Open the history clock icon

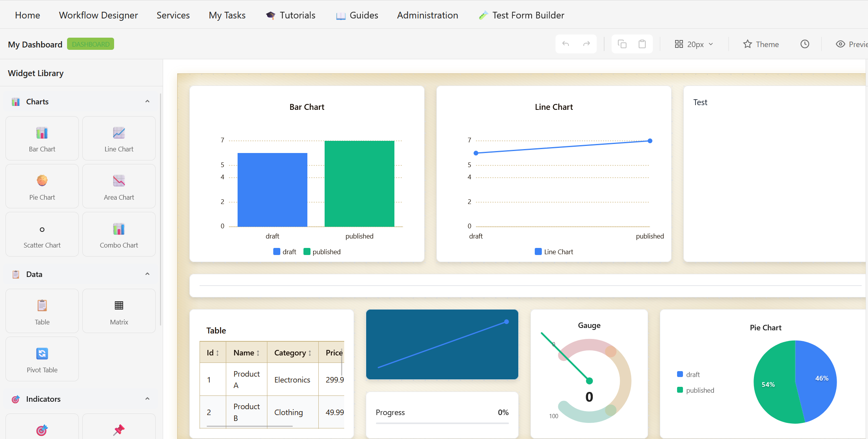point(805,44)
